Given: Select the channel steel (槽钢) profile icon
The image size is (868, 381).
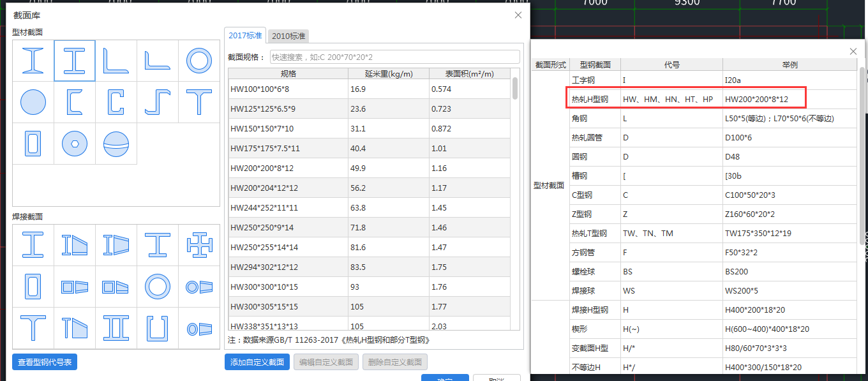Looking at the screenshot, I should [75, 102].
